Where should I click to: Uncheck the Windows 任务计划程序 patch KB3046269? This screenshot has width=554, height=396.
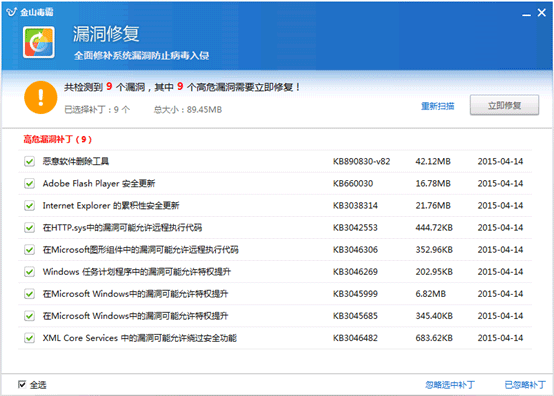pyautogui.click(x=29, y=272)
